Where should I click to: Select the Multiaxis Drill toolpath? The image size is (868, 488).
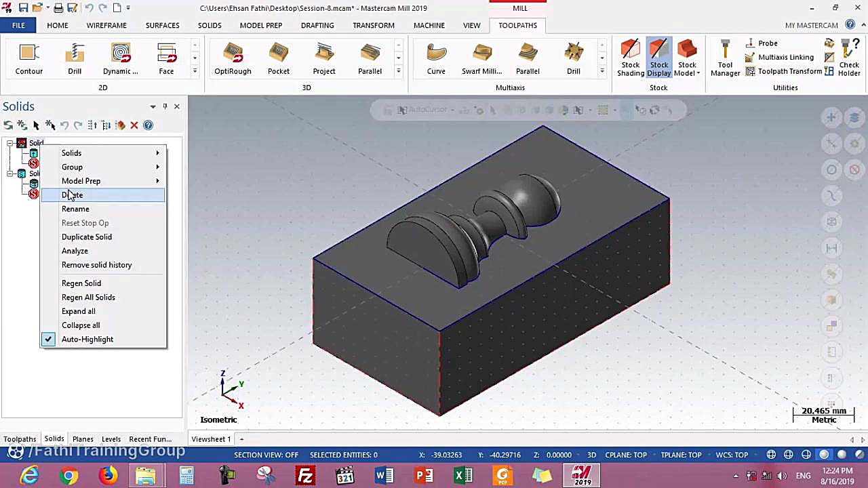574,59
